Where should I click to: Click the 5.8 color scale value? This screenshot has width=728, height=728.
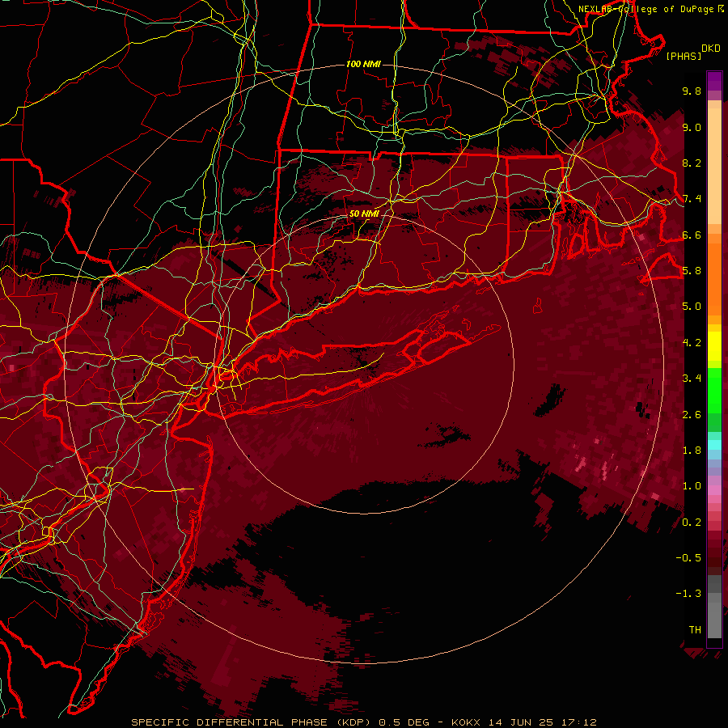point(692,271)
